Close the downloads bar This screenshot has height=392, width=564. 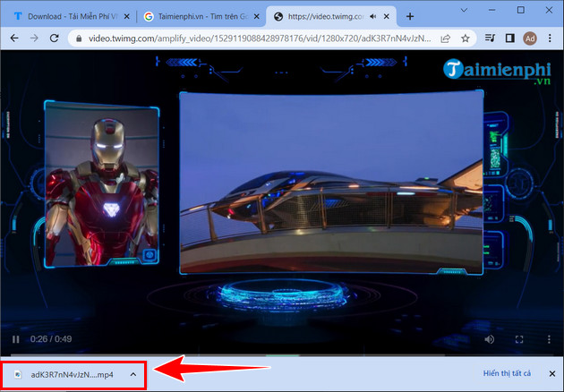pyautogui.click(x=552, y=374)
